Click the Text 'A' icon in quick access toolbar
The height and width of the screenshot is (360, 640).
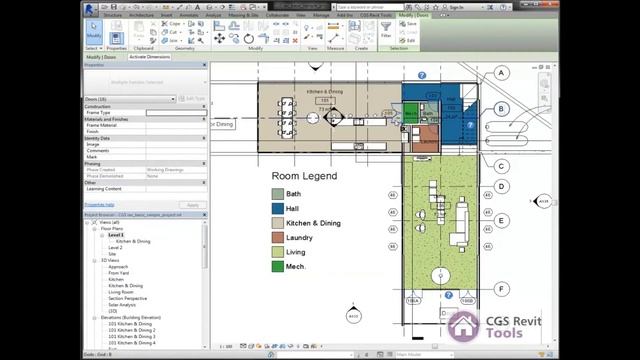click(x=198, y=7)
